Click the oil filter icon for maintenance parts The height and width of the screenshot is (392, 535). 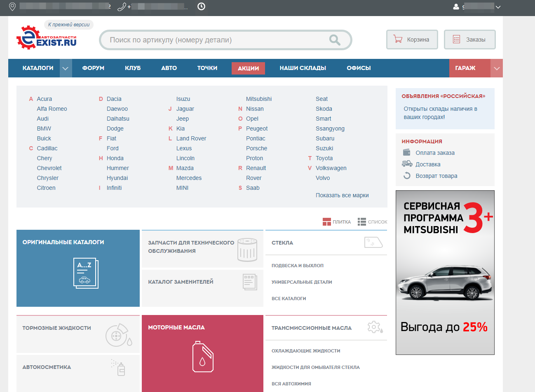point(247,250)
